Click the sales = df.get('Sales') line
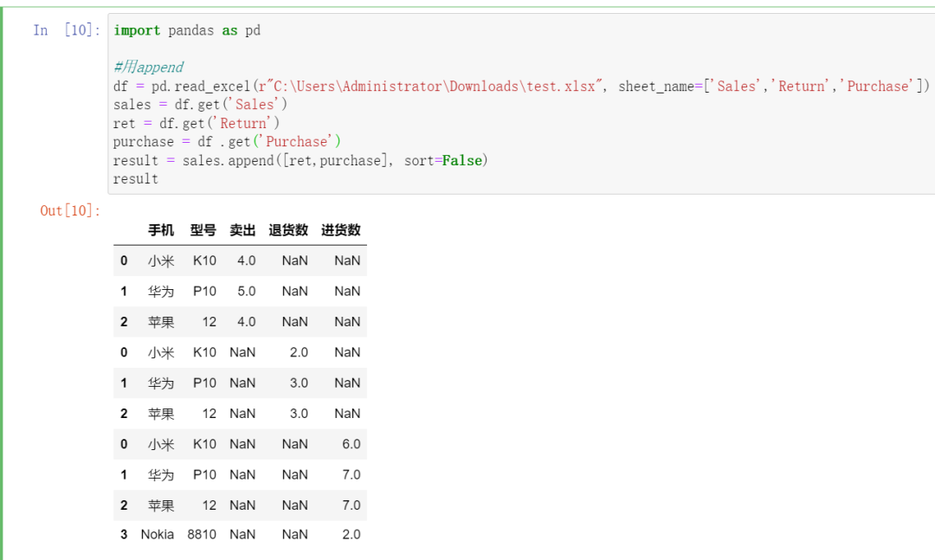 [200, 105]
